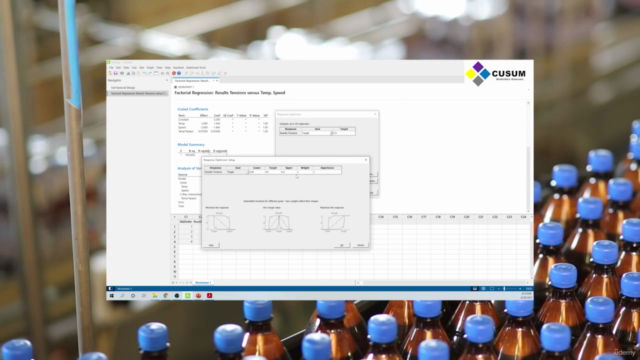Click OK in Response Optimizer Setup
640x360 pixels.
click(x=342, y=245)
